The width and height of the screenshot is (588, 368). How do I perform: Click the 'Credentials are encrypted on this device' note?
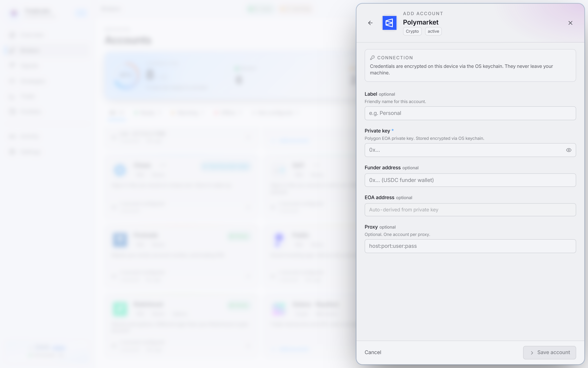pyautogui.click(x=461, y=70)
